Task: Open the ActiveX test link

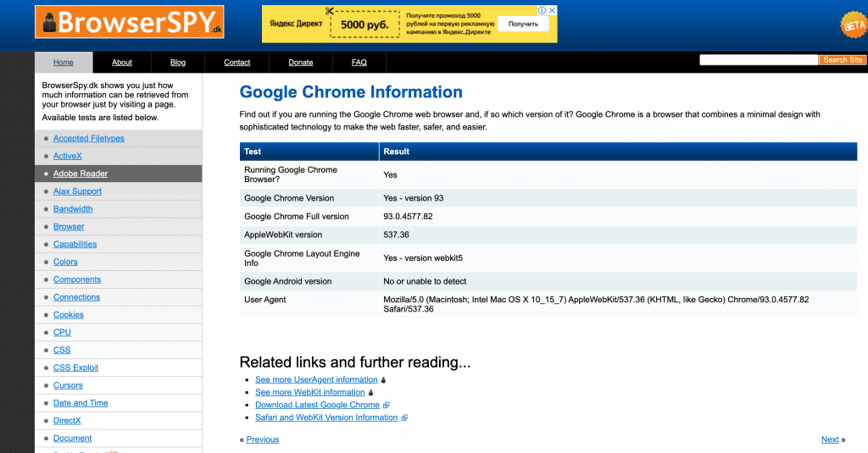Action: tap(68, 156)
